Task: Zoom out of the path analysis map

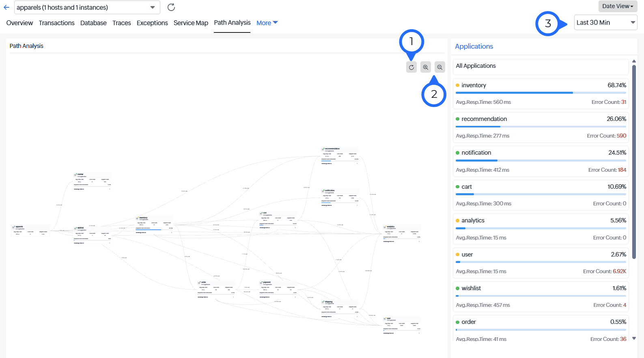Action: 439,67
